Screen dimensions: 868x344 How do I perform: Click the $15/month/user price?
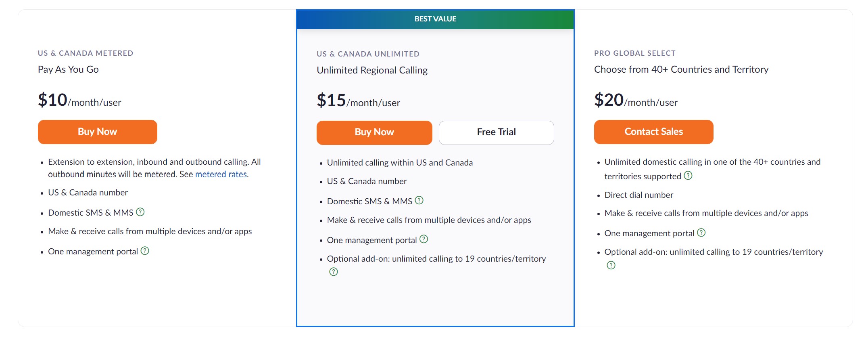click(358, 101)
